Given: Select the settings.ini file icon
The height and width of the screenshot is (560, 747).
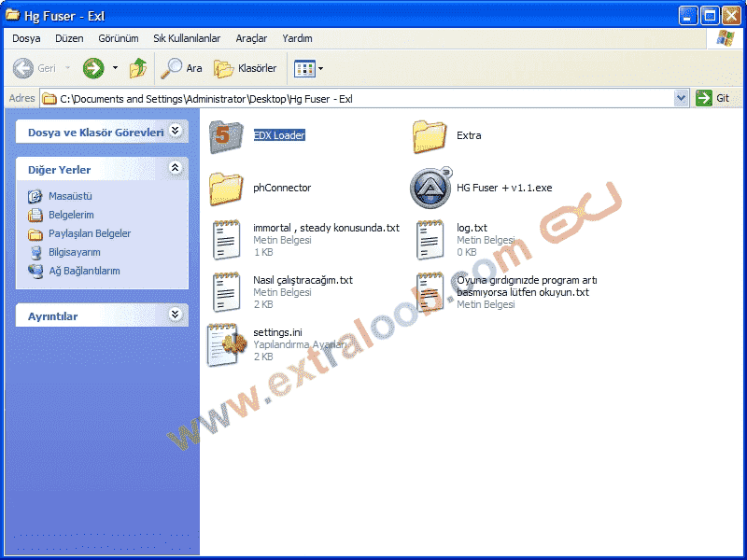Looking at the screenshot, I should coord(226,344).
